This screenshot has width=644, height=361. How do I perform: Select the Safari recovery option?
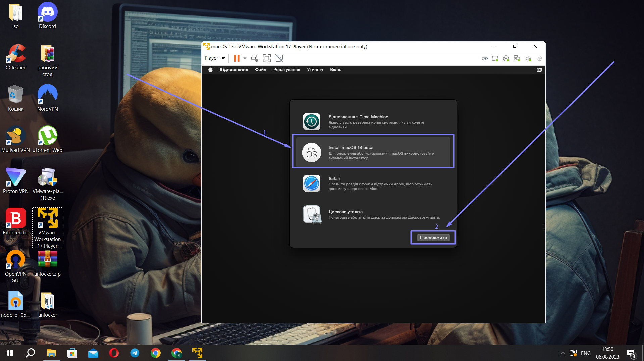pyautogui.click(x=373, y=183)
